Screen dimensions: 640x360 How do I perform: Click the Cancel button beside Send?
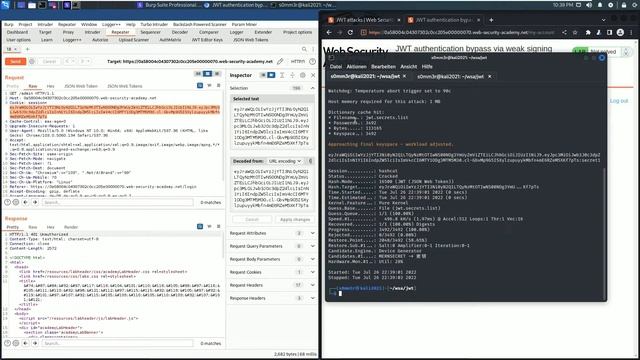tap(49, 61)
